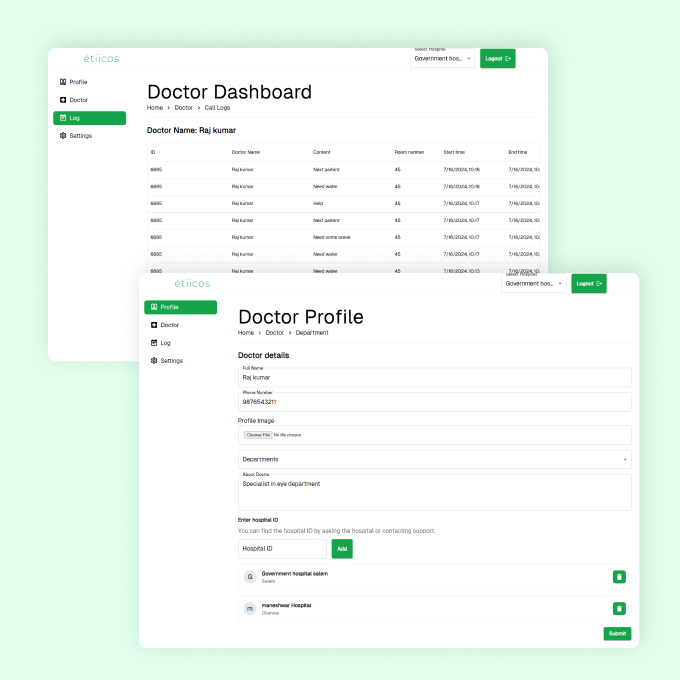Screen dimensions: 680x680
Task: Click the 'm' avatar of maheshwar Hospital
Action: pos(249,608)
